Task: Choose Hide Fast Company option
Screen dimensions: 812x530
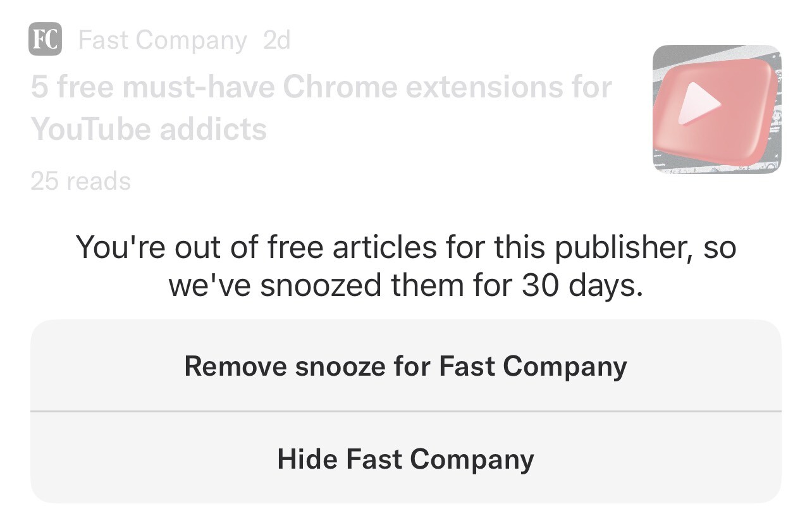Action: pyautogui.click(x=406, y=458)
